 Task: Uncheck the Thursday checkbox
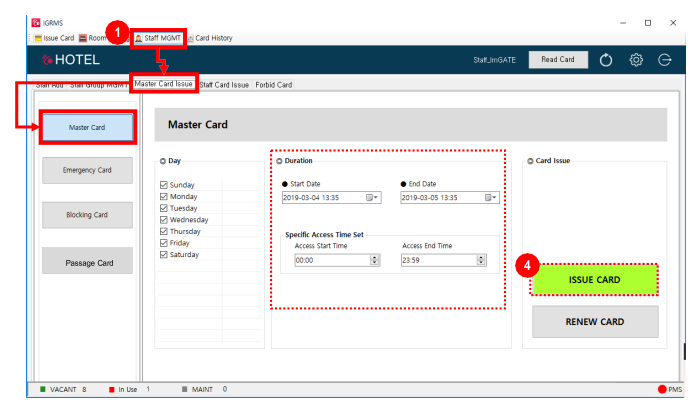[163, 231]
